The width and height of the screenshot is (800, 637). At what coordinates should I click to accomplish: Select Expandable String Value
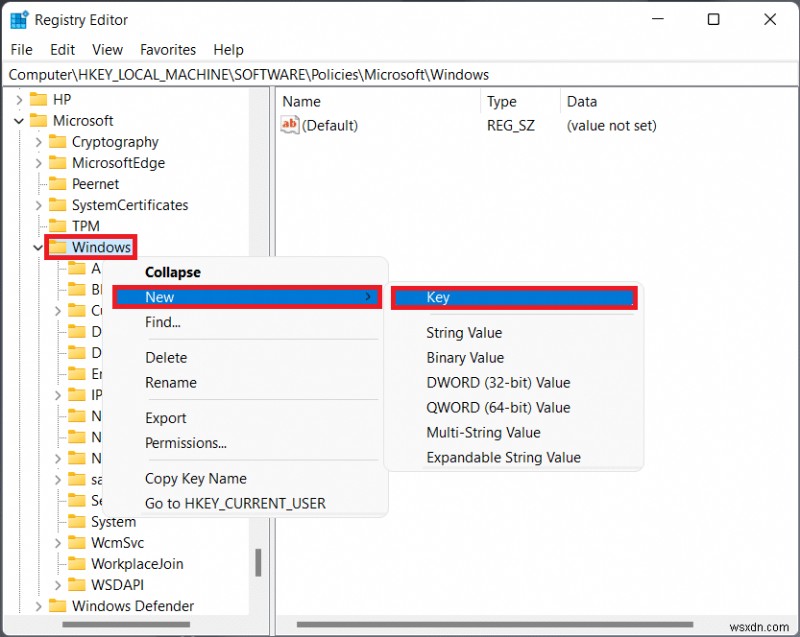(x=514, y=457)
